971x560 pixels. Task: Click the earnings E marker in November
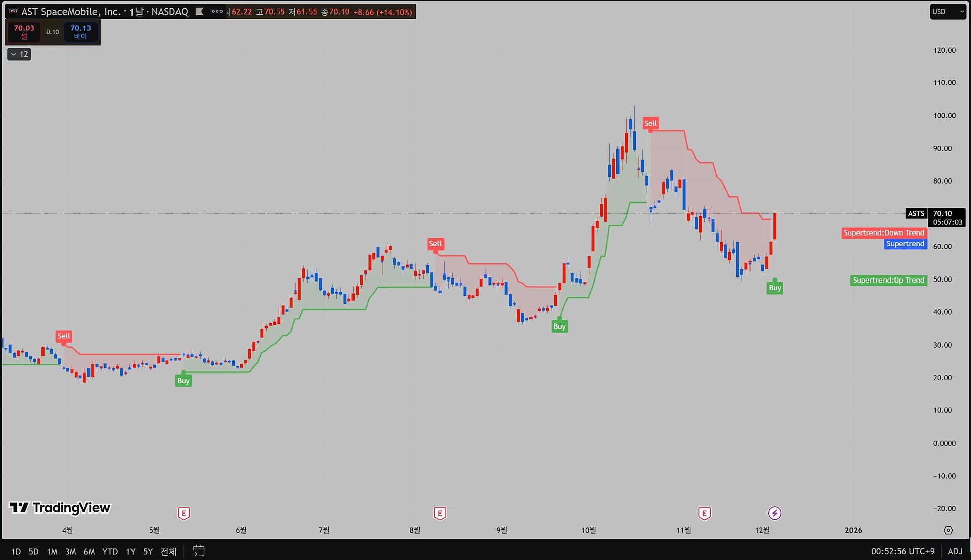click(704, 514)
